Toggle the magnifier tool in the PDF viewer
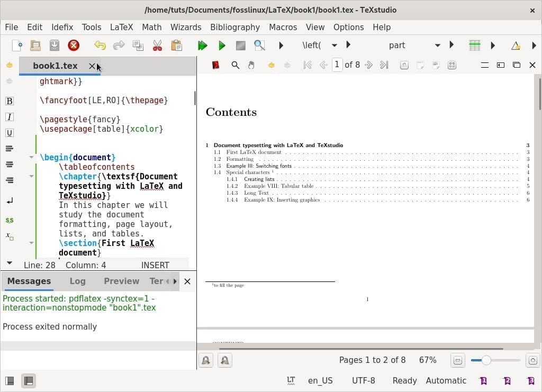 [x=235, y=65]
